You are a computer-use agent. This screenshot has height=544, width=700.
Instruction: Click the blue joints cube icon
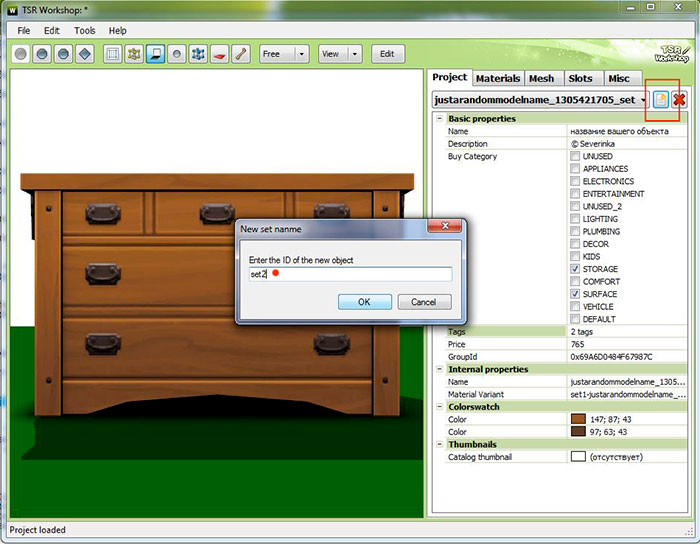pos(198,54)
